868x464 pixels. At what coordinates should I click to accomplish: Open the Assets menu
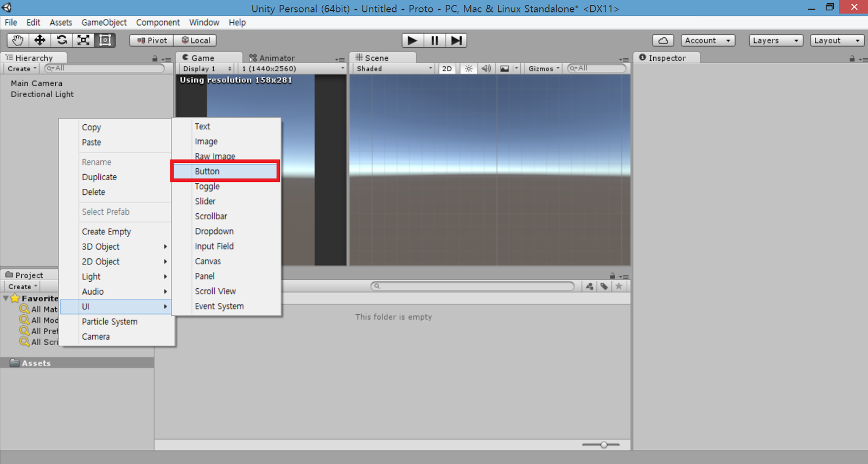click(61, 22)
